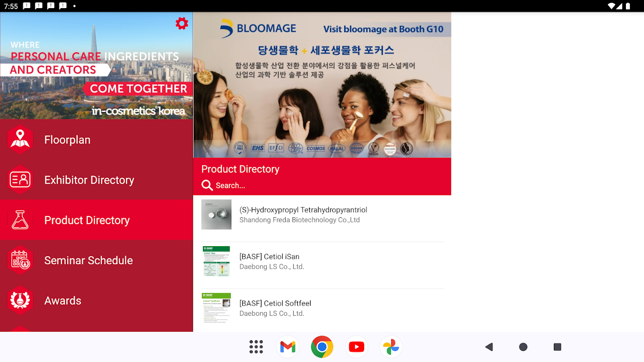Image resolution: width=644 pixels, height=362 pixels.
Task: Launch Gmail from the taskbar
Action: point(288,347)
